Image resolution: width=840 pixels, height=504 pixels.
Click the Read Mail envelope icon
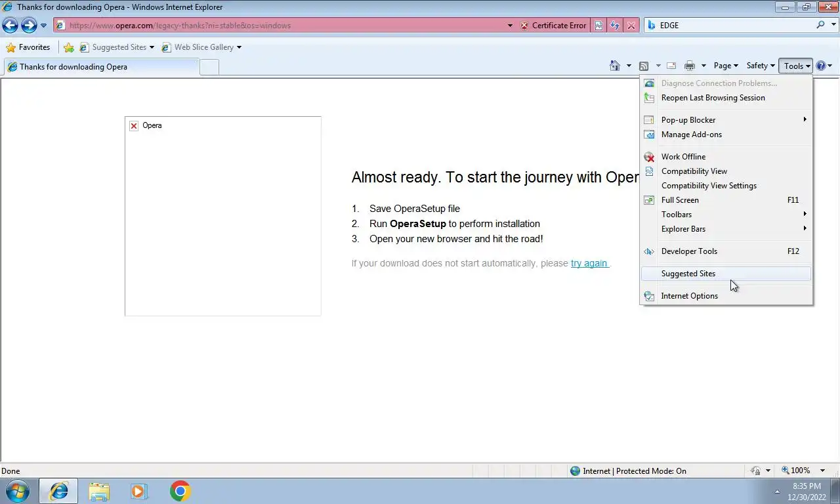tap(671, 66)
